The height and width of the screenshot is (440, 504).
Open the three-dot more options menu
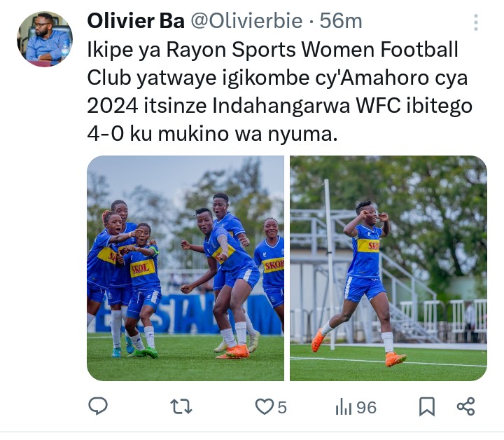pos(476,22)
